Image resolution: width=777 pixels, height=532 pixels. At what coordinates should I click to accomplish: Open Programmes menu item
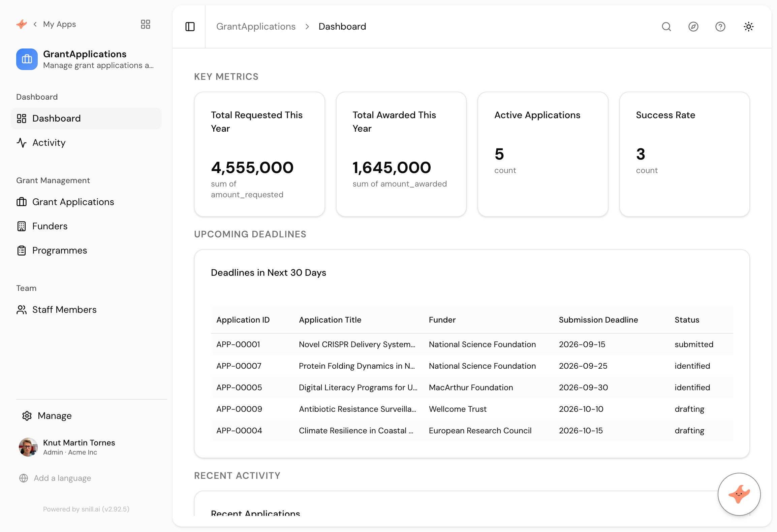tap(86, 251)
